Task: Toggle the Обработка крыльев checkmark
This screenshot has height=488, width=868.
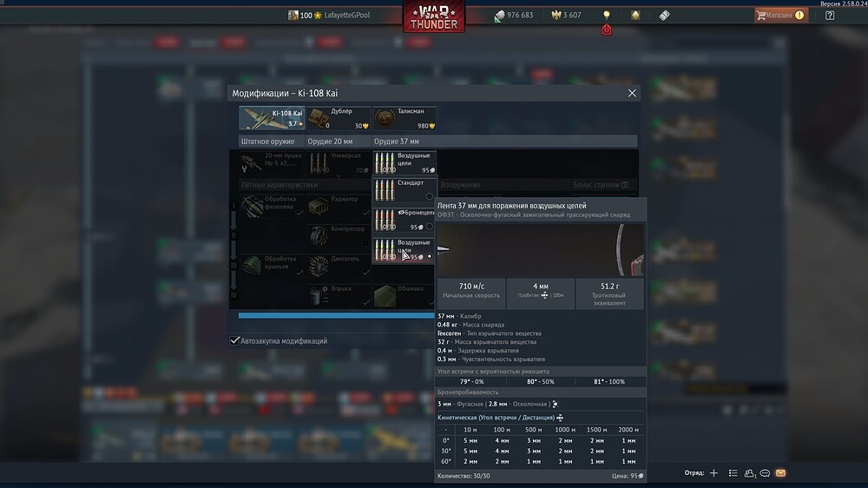Action: (299, 273)
